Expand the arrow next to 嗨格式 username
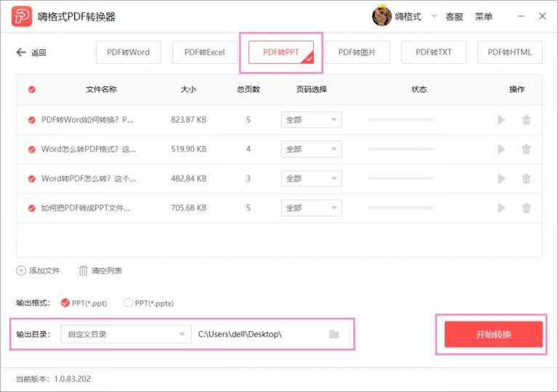Viewport: 558px width, 392px height. (434, 16)
